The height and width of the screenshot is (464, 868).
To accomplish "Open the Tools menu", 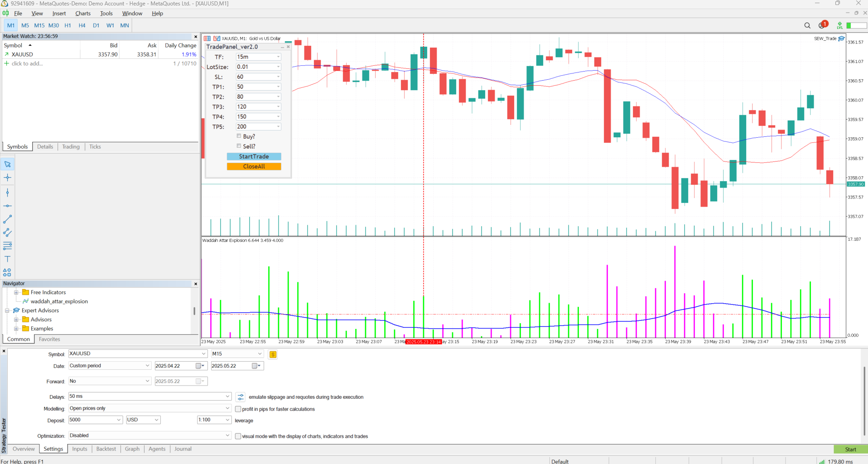I will click(106, 13).
